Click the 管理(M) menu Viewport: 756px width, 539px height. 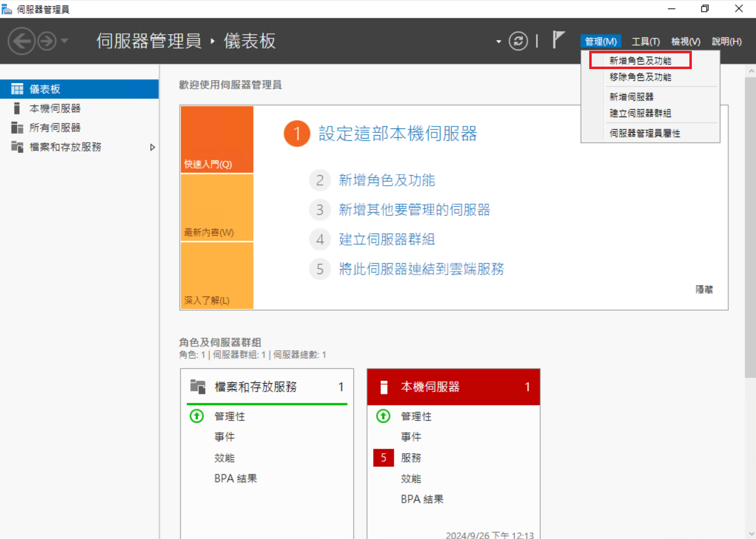(x=601, y=41)
